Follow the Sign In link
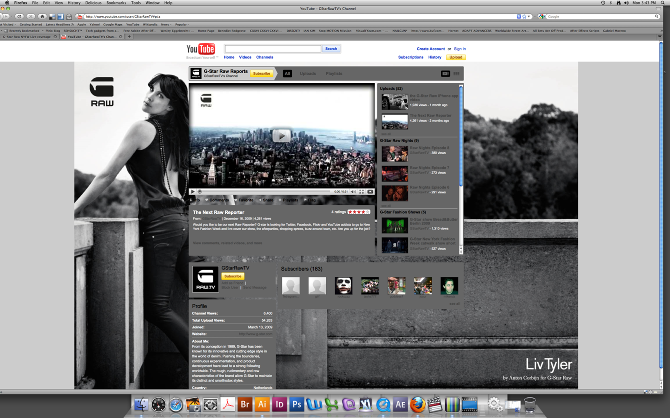The width and height of the screenshot is (670, 418). [x=460, y=49]
